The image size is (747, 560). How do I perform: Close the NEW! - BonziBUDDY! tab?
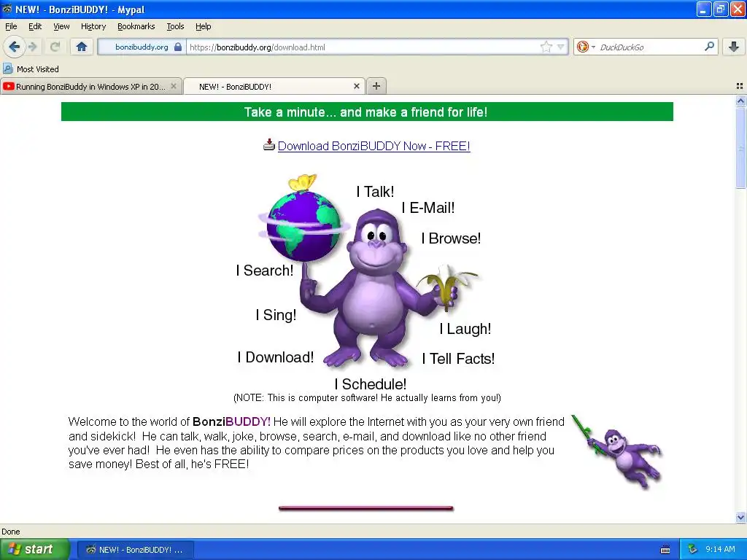pyautogui.click(x=356, y=86)
